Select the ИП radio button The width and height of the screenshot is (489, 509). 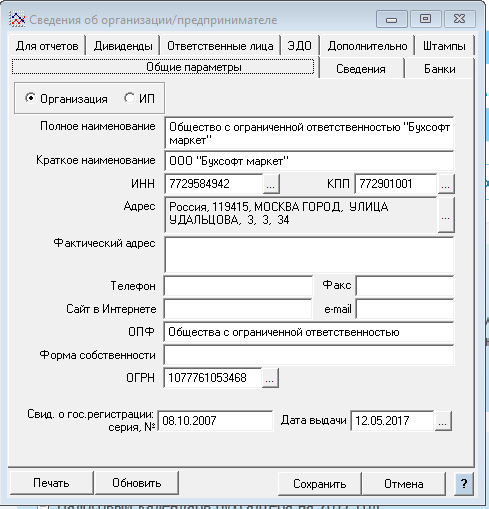pyautogui.click(x=129, y=98)
